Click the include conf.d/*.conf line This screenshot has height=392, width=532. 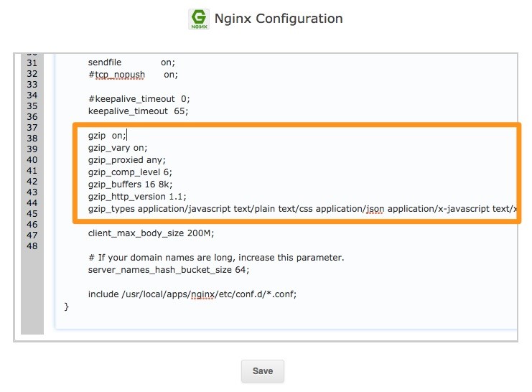coord(192,294)
